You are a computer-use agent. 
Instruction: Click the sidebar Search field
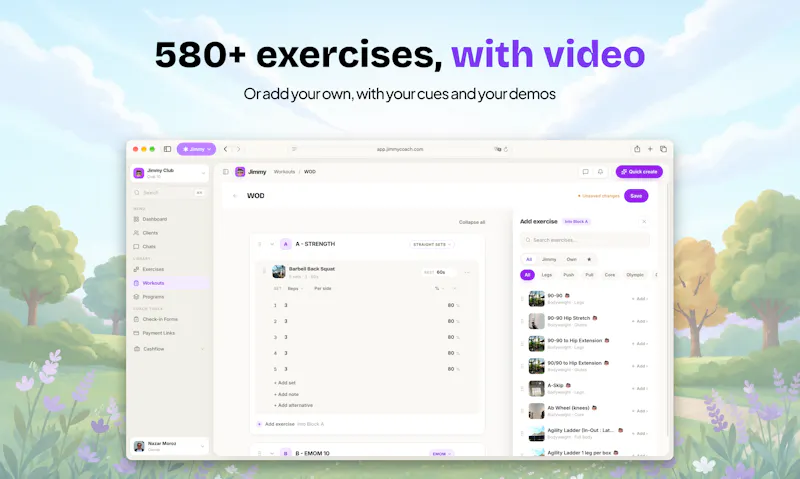click(x=170, y=193)
